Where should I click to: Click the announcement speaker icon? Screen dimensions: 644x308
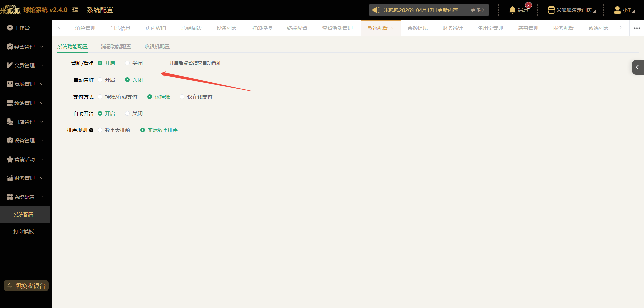tap(376, 10)
